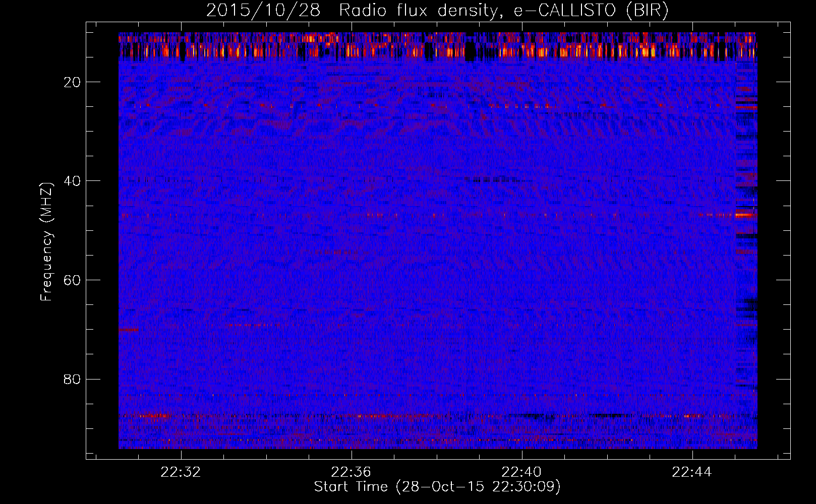The height and width of the screenshot is (504, 816).
Task: Click the 20 MHz frequency tick label
Action: [x=72, y=82]
